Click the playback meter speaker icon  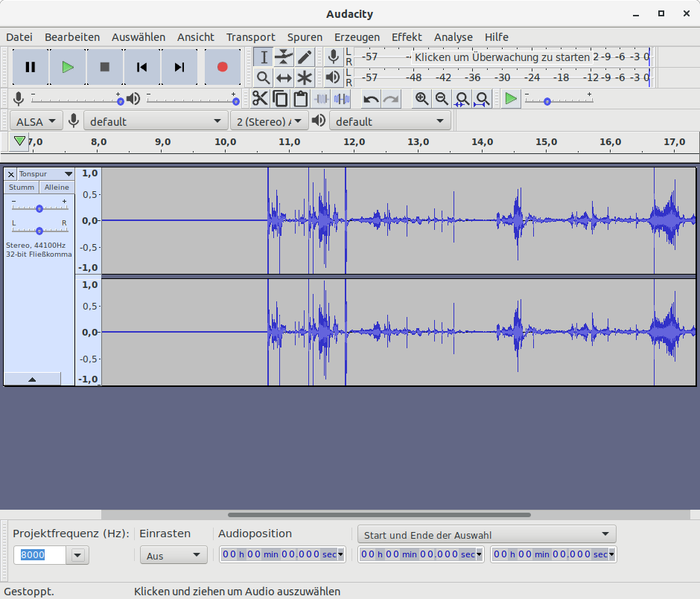click(333, 77)
